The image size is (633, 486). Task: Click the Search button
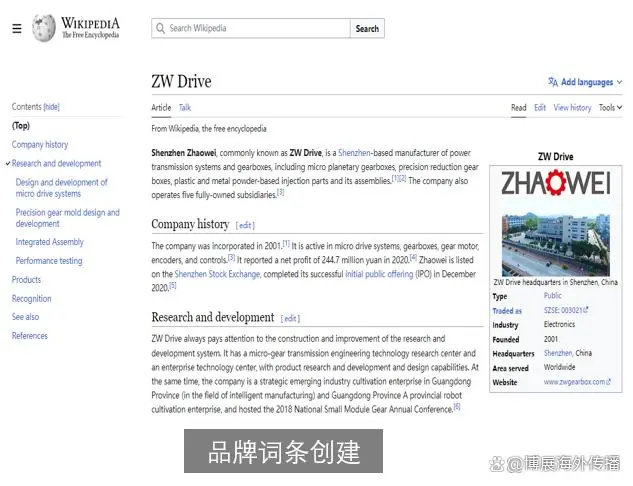367,29
